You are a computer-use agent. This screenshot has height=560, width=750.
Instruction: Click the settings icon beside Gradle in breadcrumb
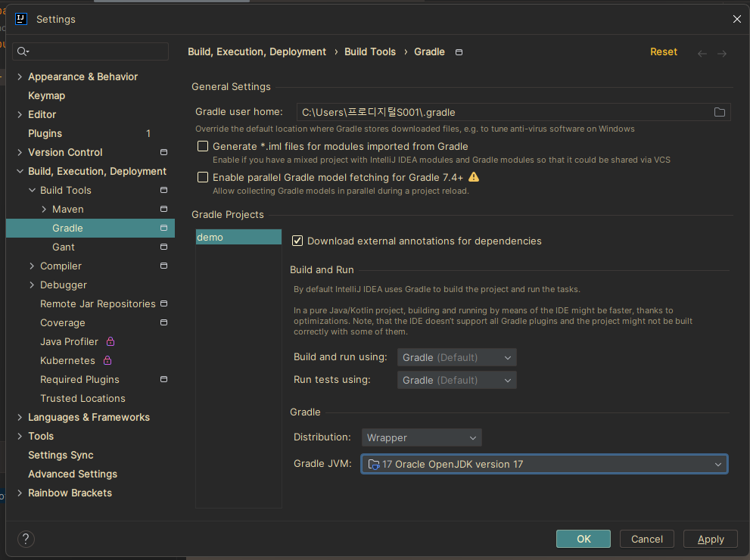[x=459, y=51]
